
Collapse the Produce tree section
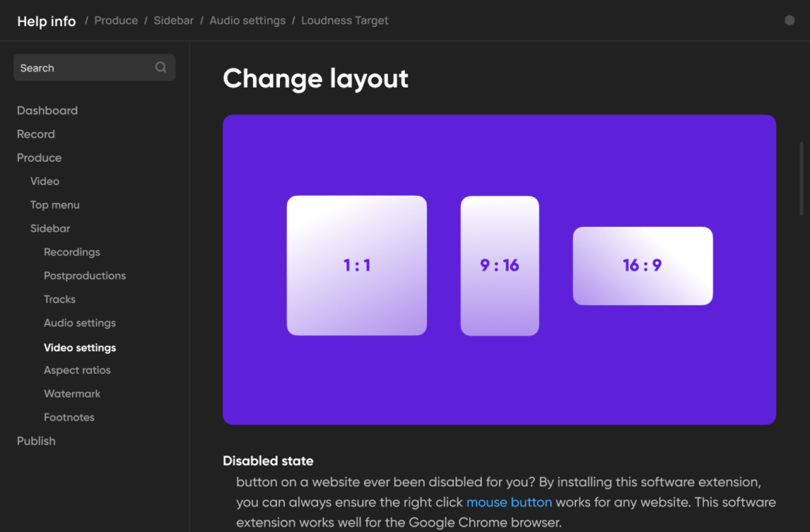(39, 158)
